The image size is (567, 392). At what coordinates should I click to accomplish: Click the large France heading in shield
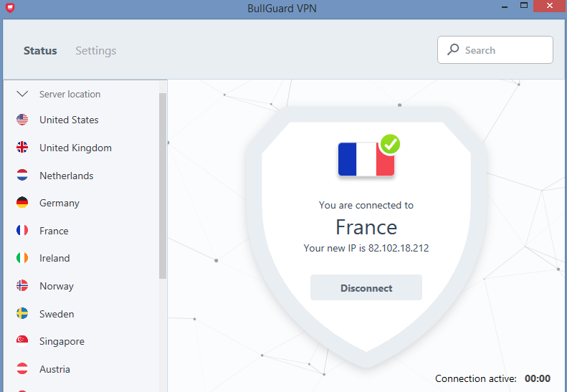point(366,227)
